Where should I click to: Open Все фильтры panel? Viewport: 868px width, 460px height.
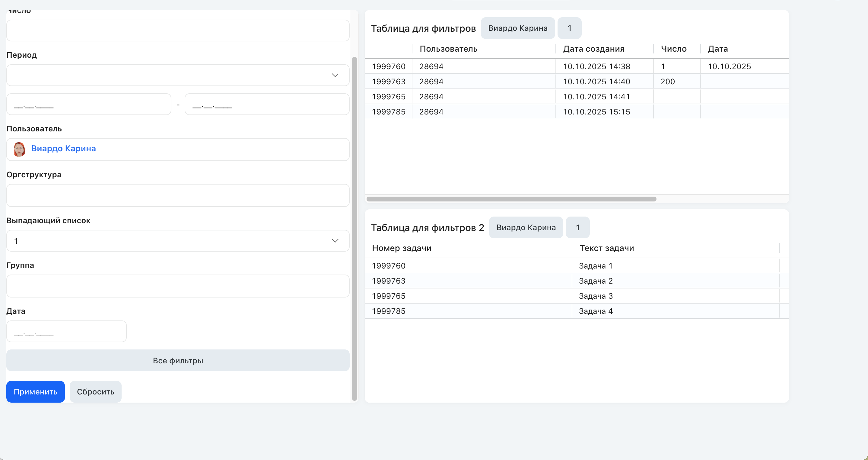coord(178,361)
